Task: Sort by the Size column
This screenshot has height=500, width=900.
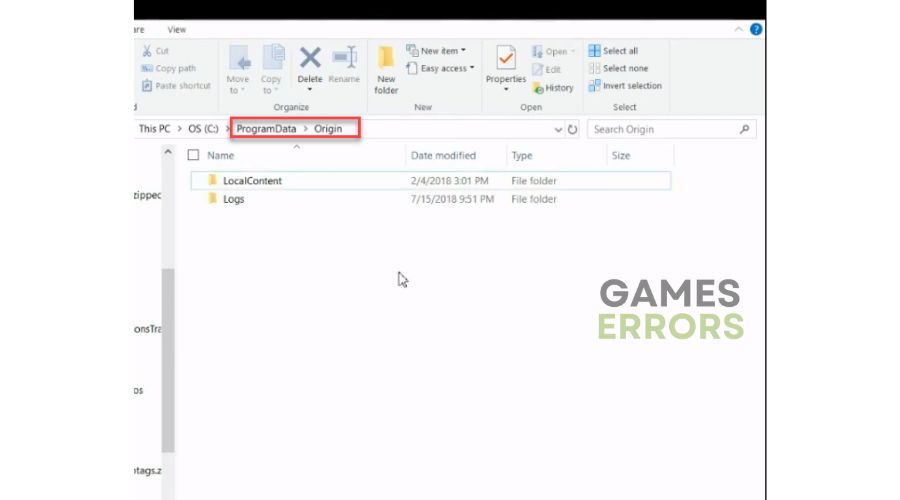Action: 620,156
